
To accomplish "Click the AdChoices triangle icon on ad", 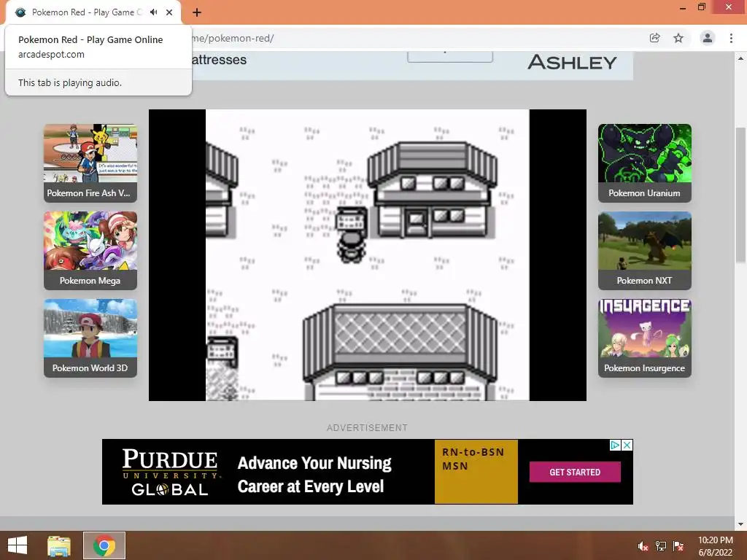I will (615, 445).
